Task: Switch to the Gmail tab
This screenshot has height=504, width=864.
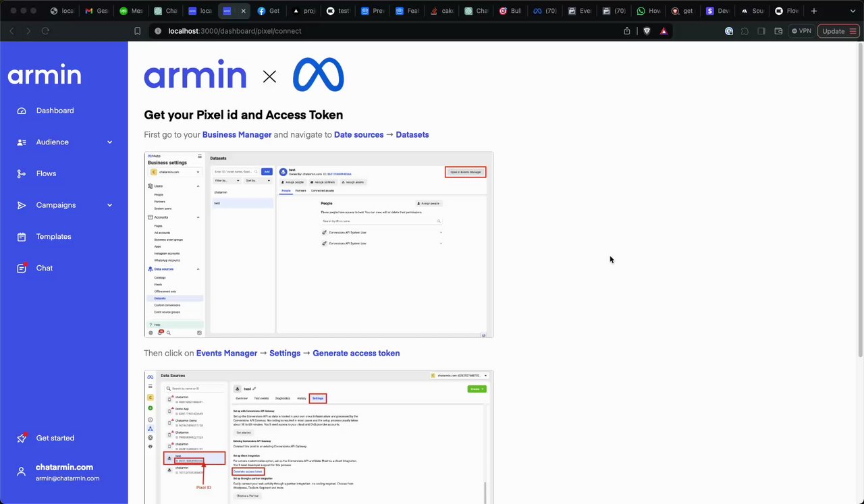Action: click(x=98, y=11)
